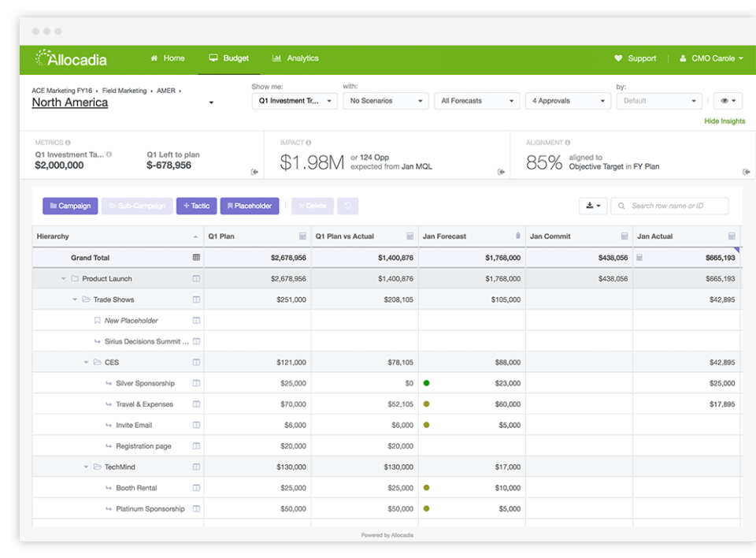Open the No Scenarios dropdown

(x=385, y=101)
